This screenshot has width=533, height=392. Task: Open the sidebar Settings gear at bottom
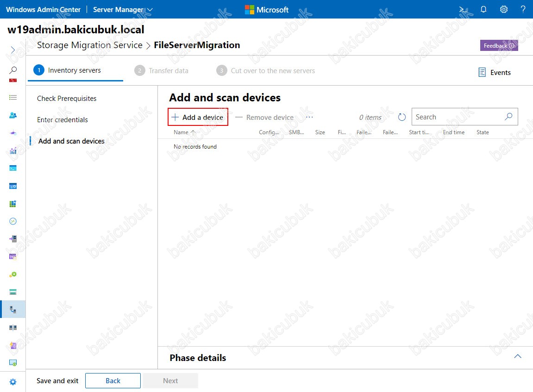click(x=13, y=382)
